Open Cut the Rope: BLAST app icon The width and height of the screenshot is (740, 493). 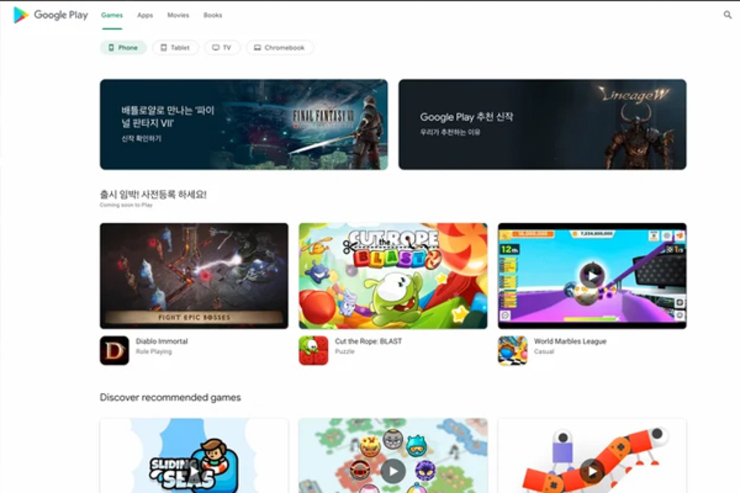[x=313, y=351]
